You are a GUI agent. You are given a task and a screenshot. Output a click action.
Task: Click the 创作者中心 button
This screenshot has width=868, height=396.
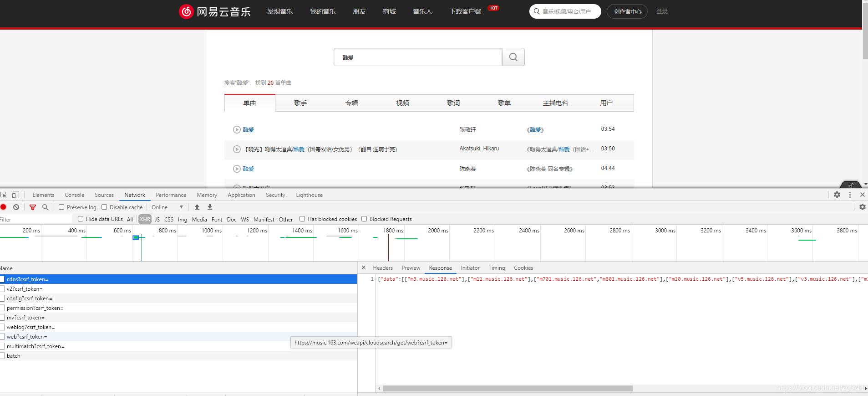[627, 11]
